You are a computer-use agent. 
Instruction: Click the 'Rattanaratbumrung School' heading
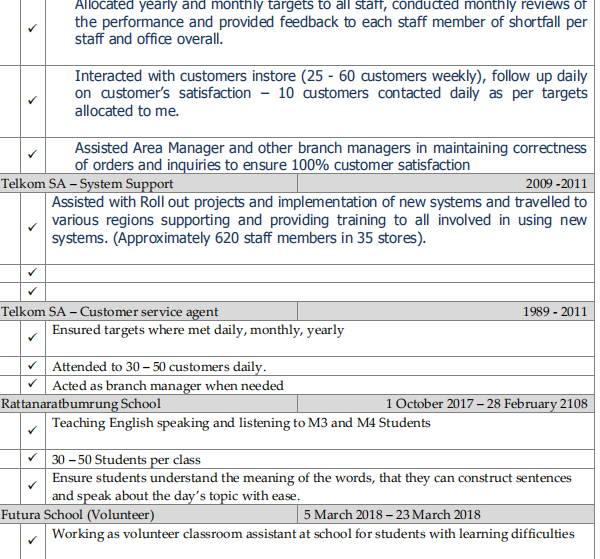point(81,404)
